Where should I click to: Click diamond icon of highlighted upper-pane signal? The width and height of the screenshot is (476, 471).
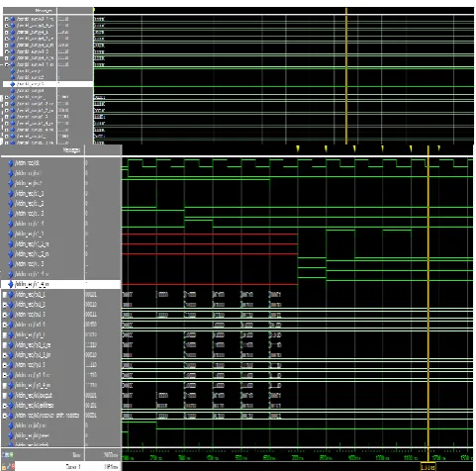(x=13, y=84)
